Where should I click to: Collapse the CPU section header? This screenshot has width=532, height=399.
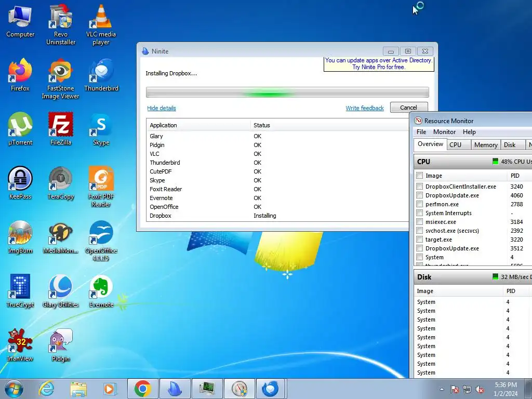(473, 162)
